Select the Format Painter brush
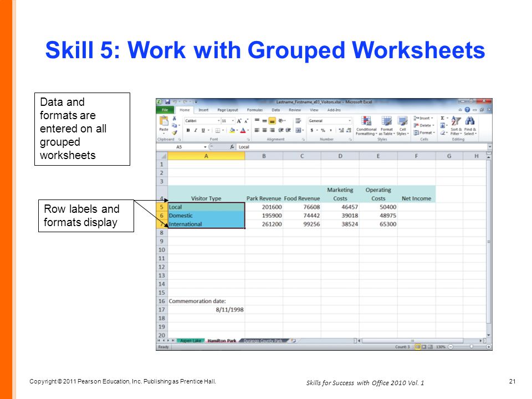Viewport: 532px width, 399px height. [x=175, y=132]
